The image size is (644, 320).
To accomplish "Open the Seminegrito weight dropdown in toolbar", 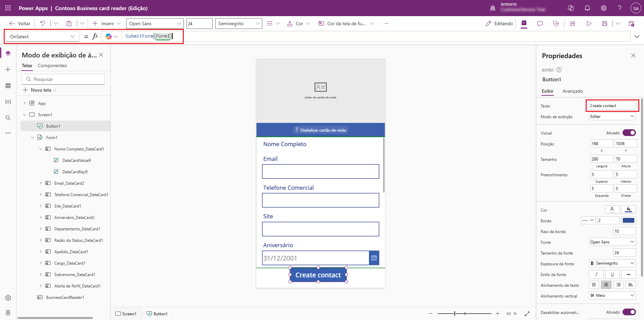I will point(239,24).
